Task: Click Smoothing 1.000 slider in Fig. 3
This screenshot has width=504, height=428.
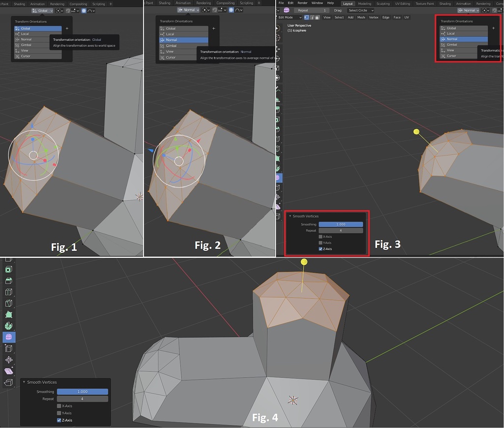Action: click(341, 224)
